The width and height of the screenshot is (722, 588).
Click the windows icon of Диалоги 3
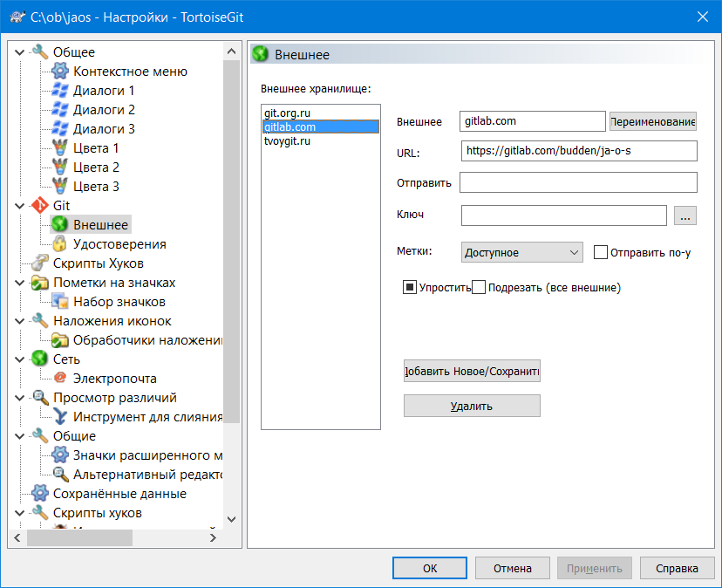point(60,129)
